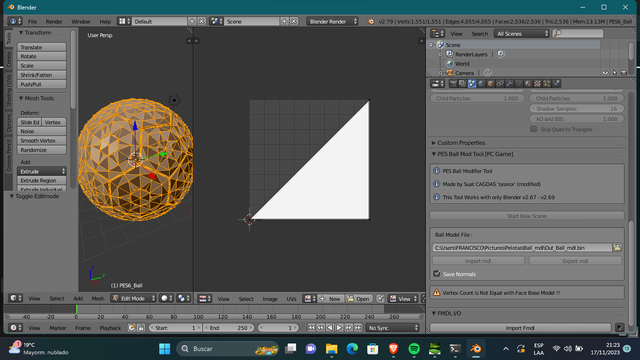Click the keyframe insert icon beside record button
640x360 pixels.
141,328
